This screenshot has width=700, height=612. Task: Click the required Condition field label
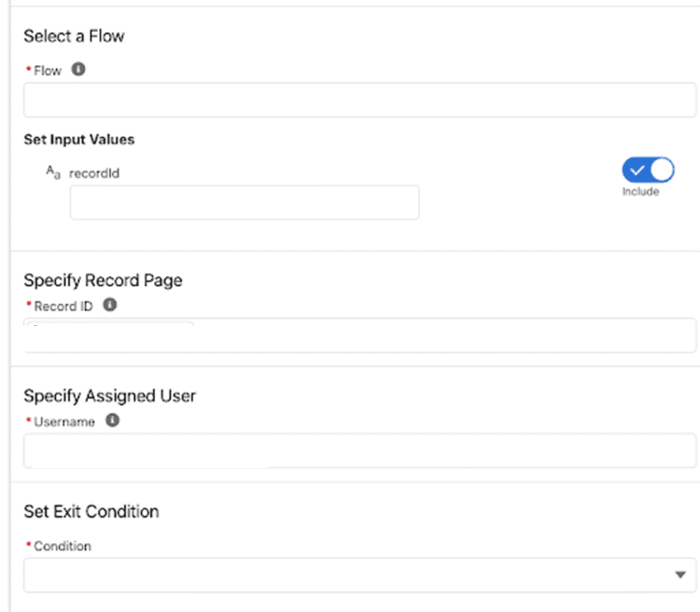coord(62,546)
